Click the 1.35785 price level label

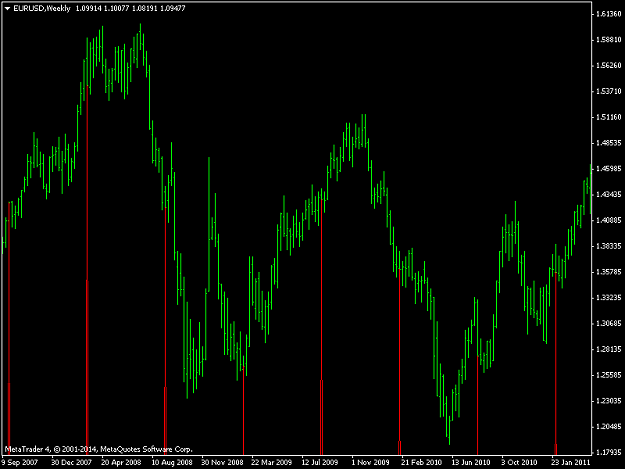coord(609,272)
